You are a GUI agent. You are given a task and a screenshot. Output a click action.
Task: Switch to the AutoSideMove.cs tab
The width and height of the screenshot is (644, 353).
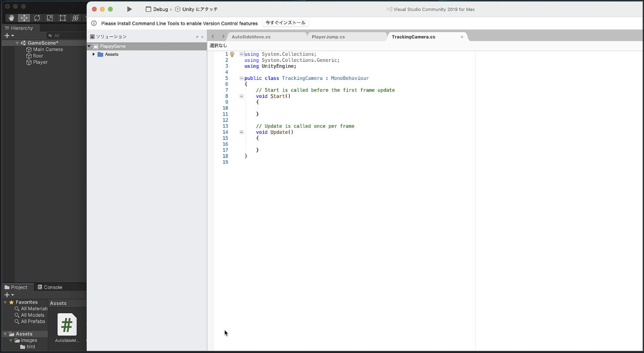pos(251,37)
